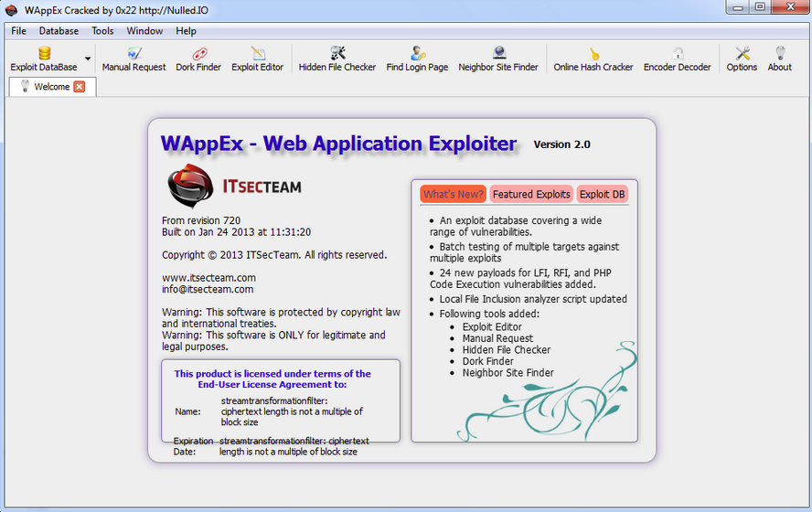Click the WAppEx - Web Application Exploiter heading
Image resolution: width=812 pixels, height=512 pixels.
click(338, 144)
